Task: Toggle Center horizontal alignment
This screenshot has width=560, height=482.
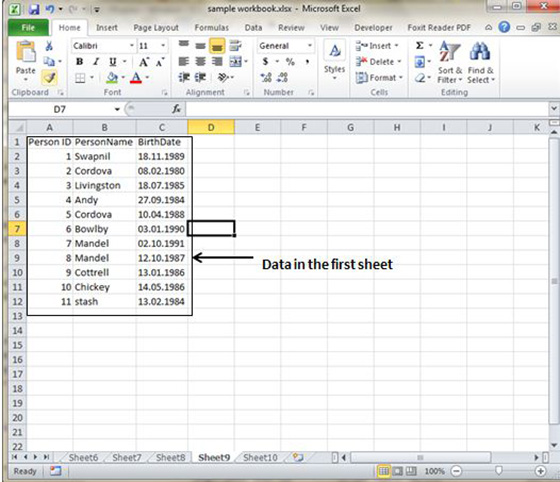Action: point(200,62)
